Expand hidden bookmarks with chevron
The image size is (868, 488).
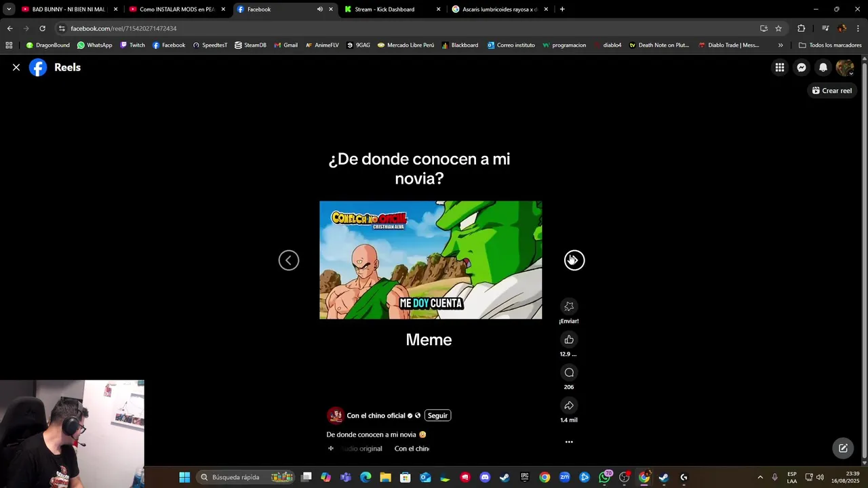tap(781, 45)
